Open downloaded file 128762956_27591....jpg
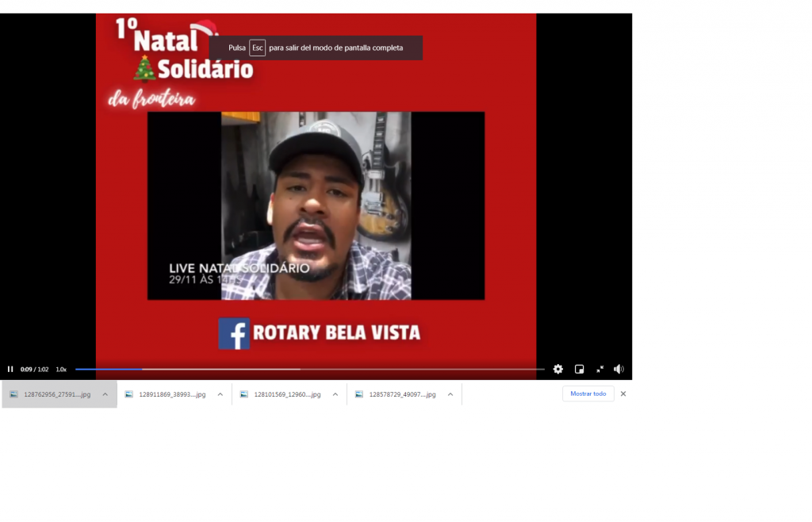 57,394
